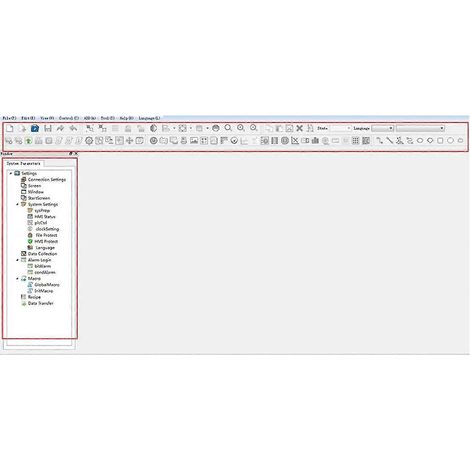
Task: Open the Language combo box in toolbar
Action: tap(383, 128)
